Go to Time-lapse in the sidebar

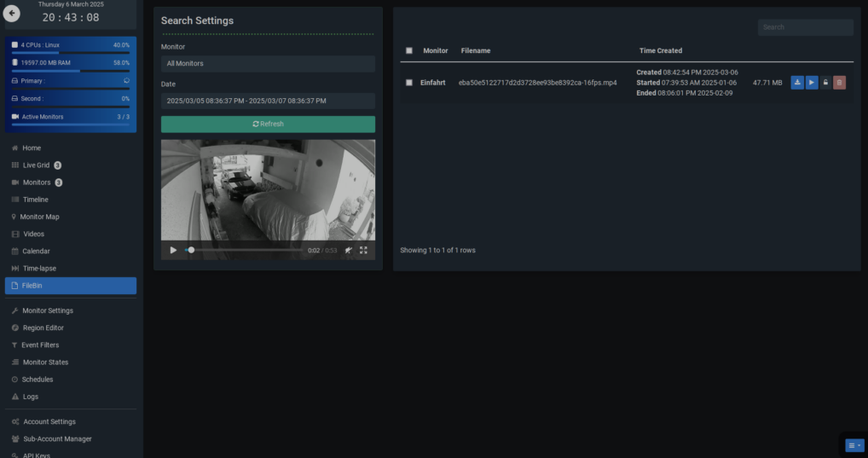(x=39, y=269)
